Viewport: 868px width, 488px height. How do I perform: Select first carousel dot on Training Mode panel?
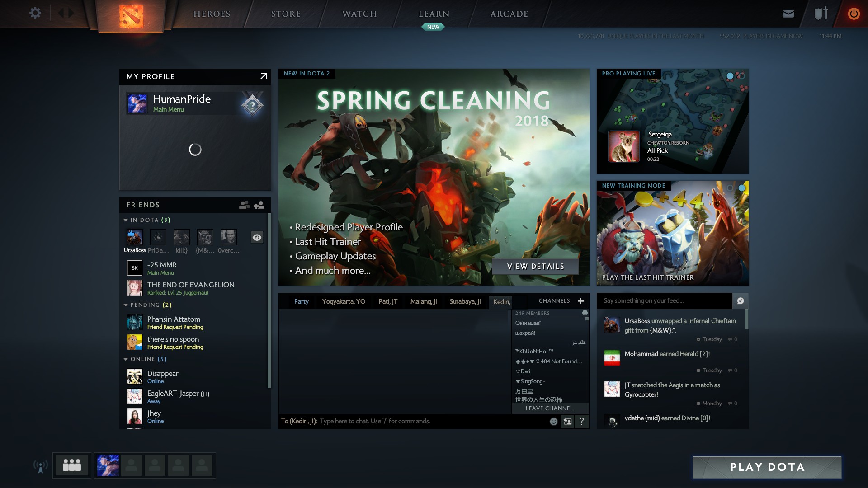(730, 188)
